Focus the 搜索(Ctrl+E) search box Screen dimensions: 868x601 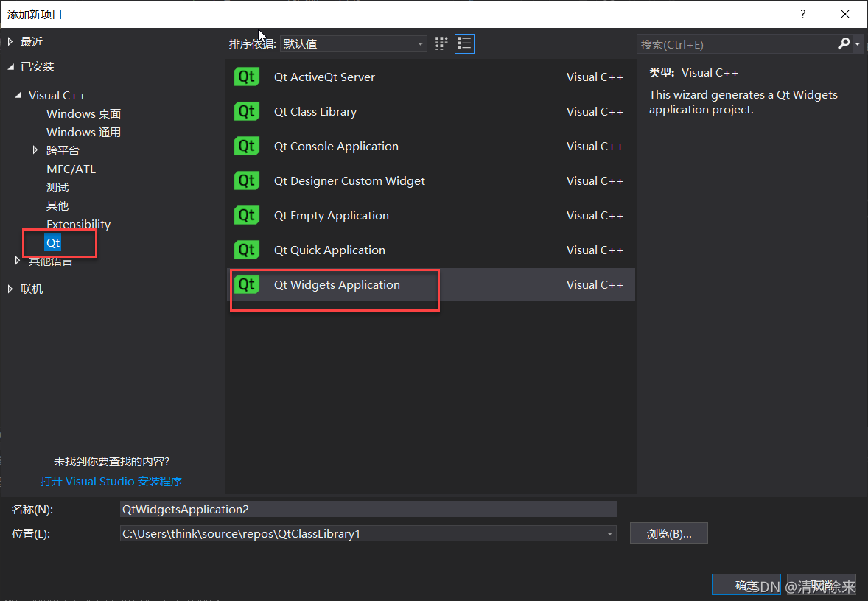click(x=736, y=44)
